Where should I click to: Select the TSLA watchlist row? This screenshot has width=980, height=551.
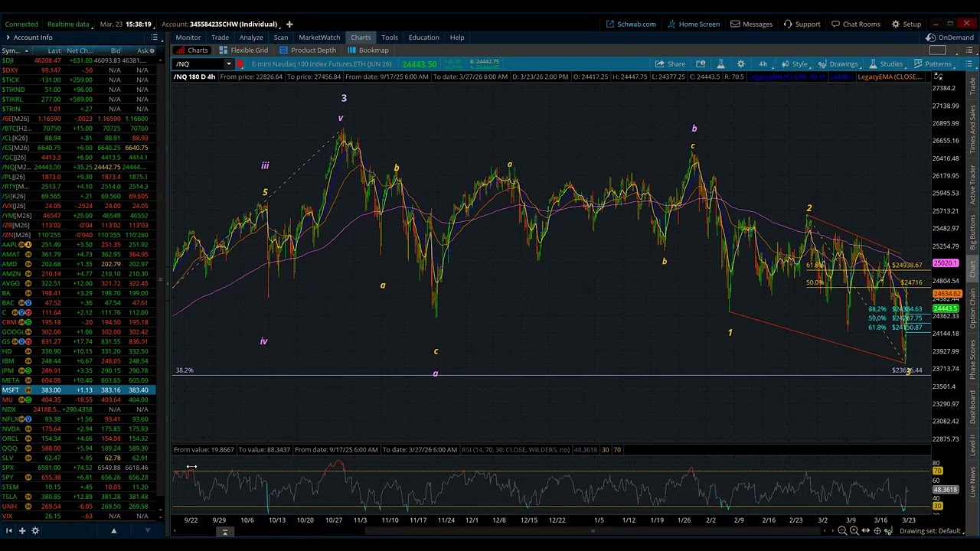78,497
